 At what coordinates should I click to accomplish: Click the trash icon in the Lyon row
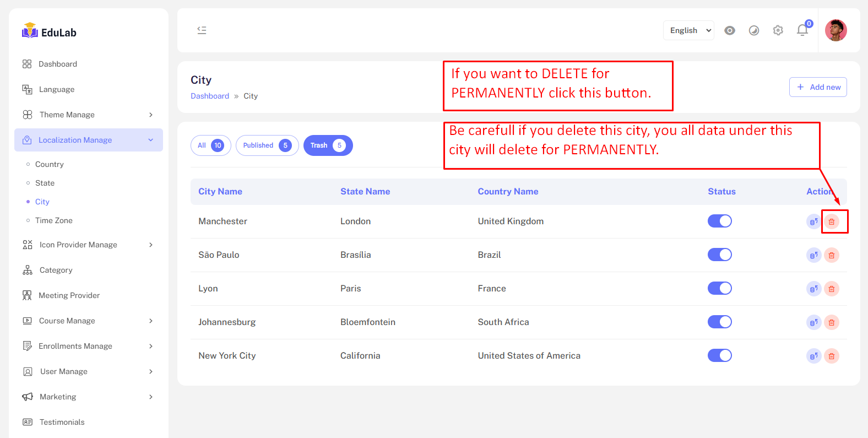[831, 289]
